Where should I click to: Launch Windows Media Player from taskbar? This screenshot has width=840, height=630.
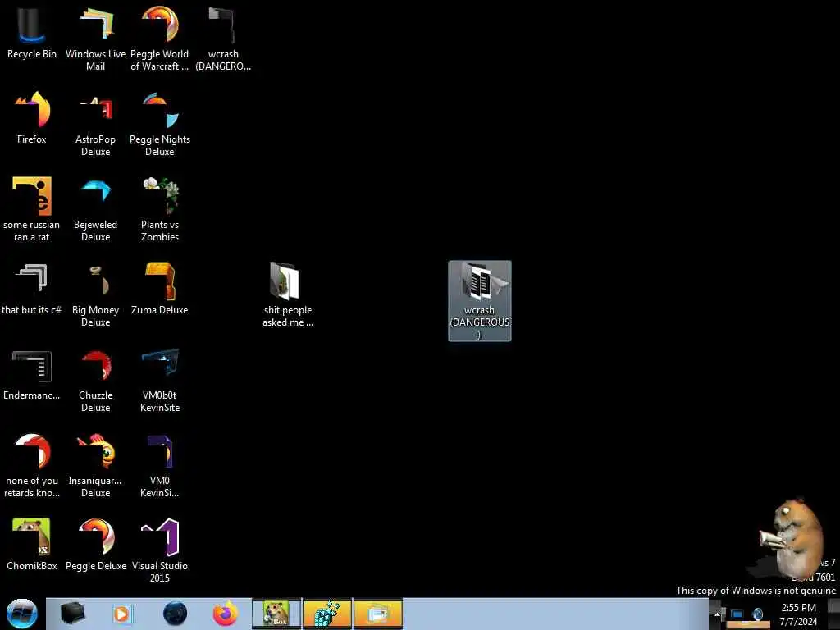point(123,614)
